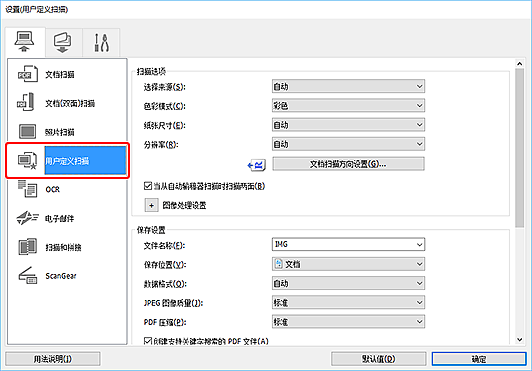Open the general settings tools tab

(x=101, y=43)
